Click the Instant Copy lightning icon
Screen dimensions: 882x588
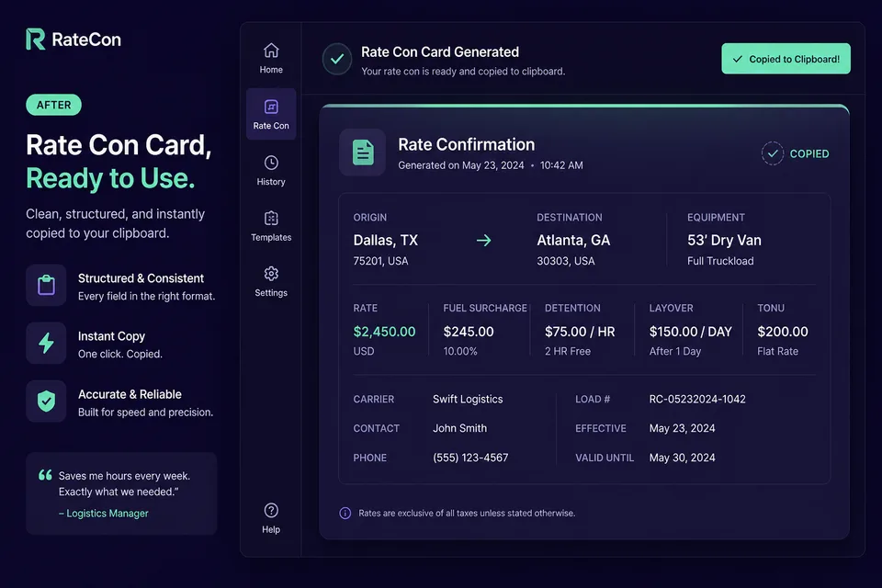[x=46, y=343]
